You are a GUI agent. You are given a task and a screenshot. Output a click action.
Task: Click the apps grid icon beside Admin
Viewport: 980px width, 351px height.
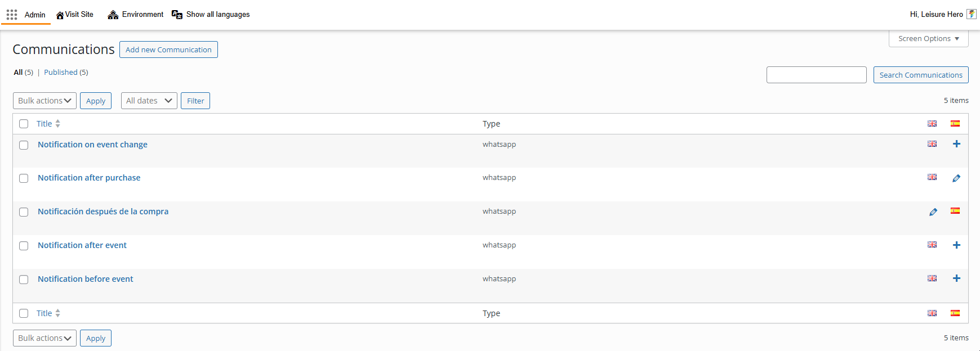tap(12, 15)
